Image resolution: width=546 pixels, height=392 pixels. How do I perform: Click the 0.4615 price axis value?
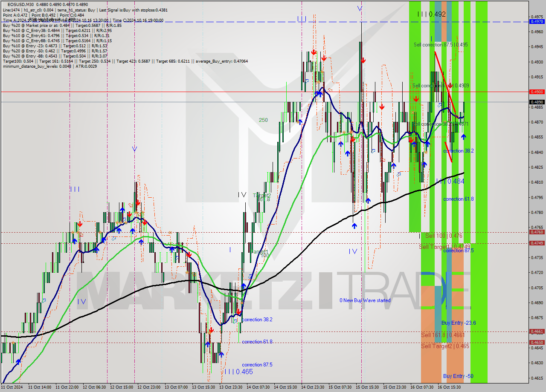[537, 378]
